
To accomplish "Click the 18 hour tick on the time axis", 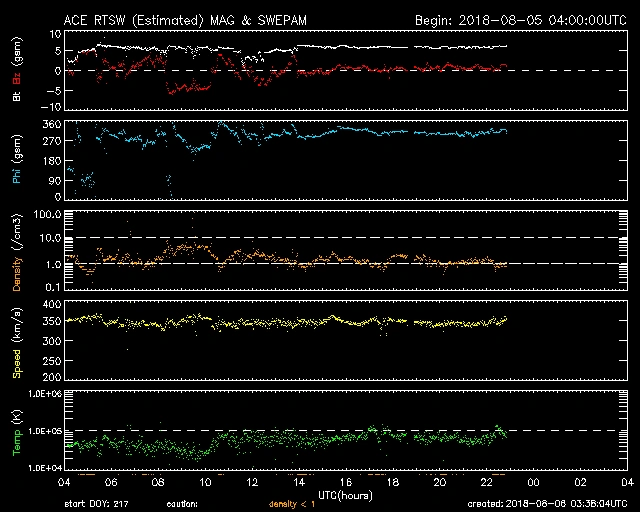I will (393, 482).
